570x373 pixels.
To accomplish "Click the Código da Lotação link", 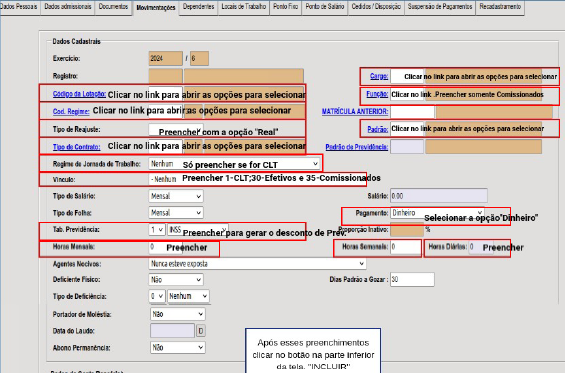I will click(x=79, y=94).
